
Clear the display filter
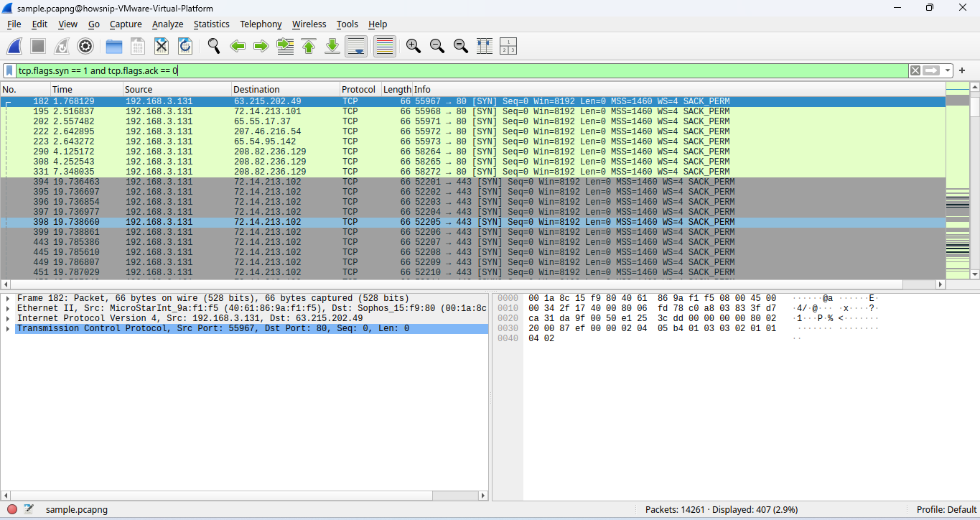(x=915, y=70)
